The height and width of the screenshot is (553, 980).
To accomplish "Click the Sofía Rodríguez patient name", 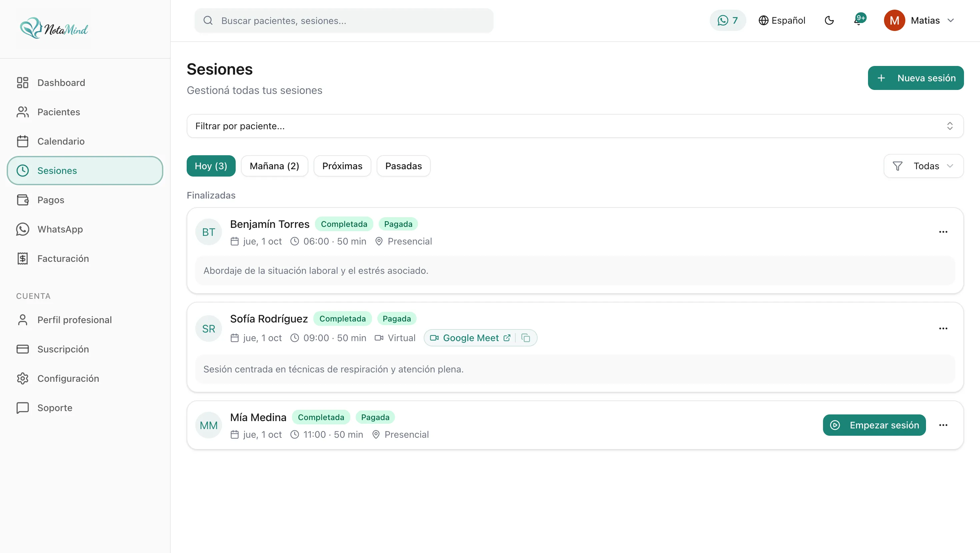I will coord(269,319).
